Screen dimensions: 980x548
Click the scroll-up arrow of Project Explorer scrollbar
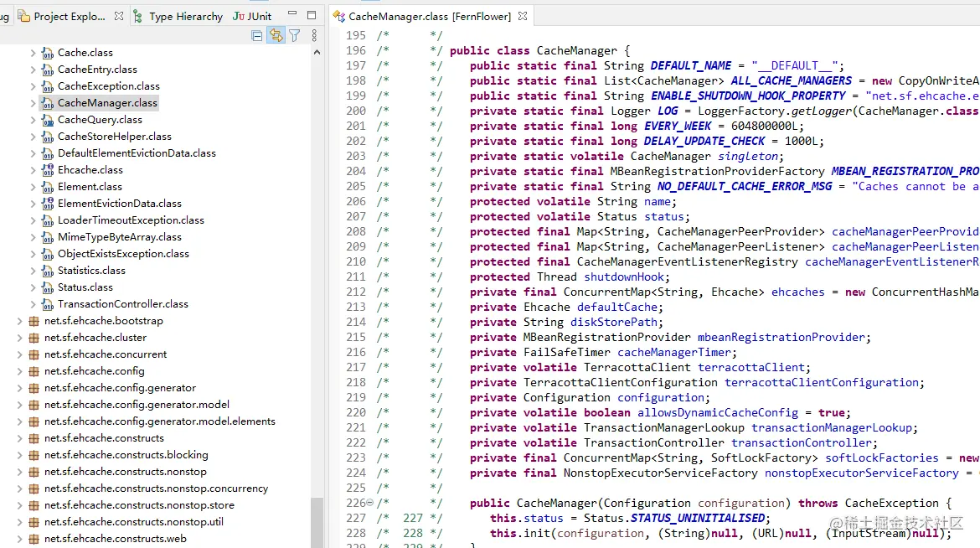click(x=317, y=53)
